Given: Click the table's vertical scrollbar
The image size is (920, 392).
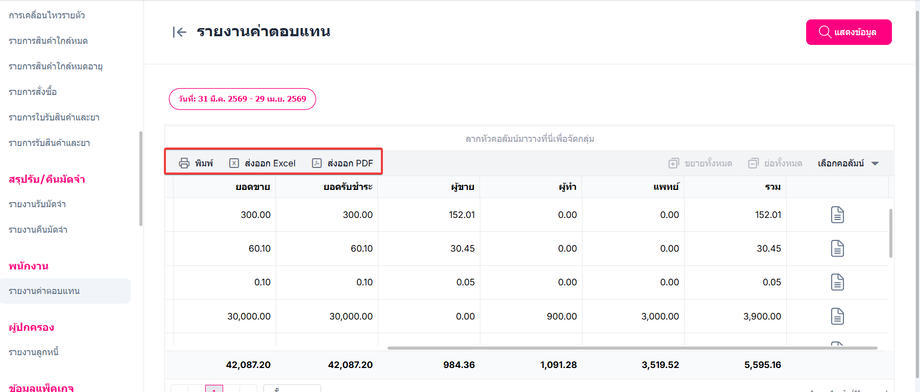Looking at the screenshot, I should tap(891, 233).
